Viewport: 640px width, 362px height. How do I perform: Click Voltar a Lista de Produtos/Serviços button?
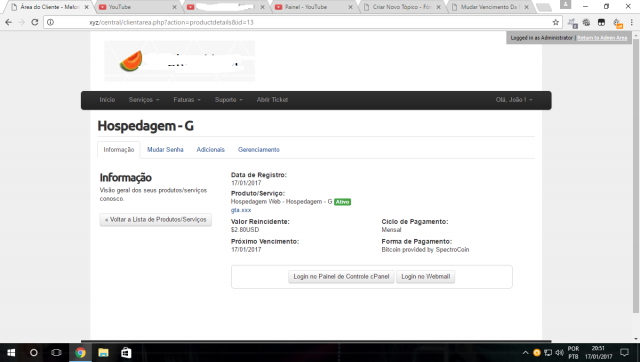[156, 220]
